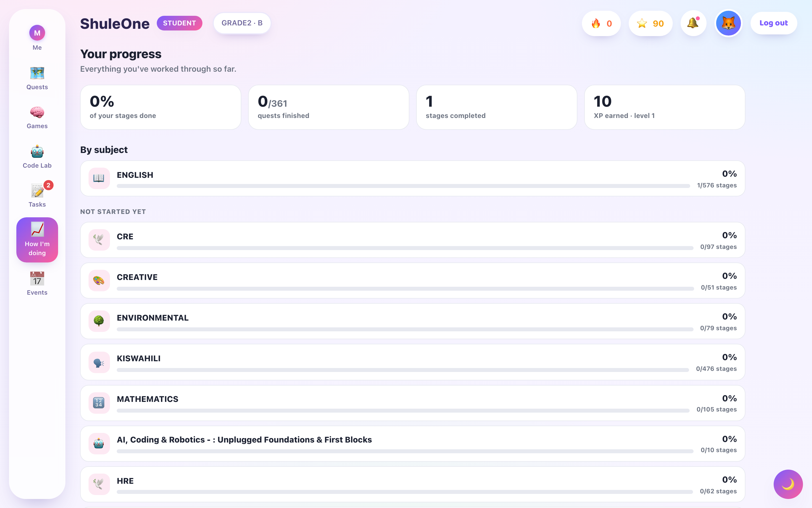Image resolution: width=812 pixels, height=508 pixels.
Task: Click the NOT STARTED YET heading
Action: [x=113, y=212]
